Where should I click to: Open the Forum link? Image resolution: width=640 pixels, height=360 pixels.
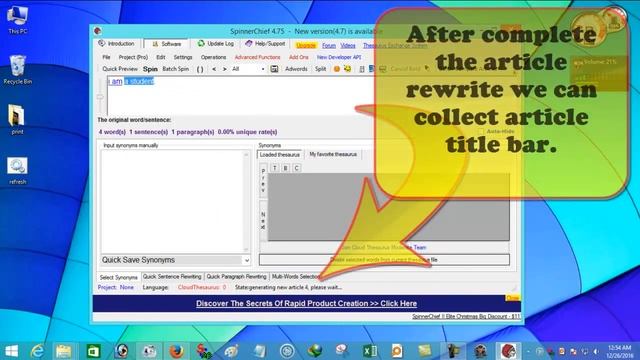329,46
